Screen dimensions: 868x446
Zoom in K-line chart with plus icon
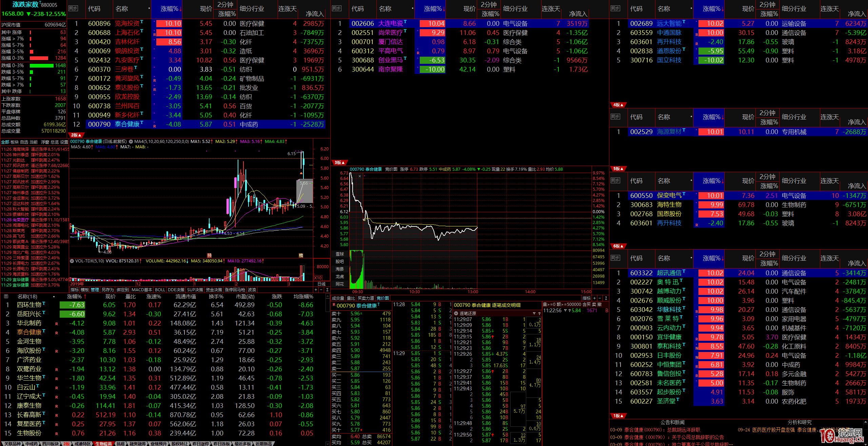(316, 290)
